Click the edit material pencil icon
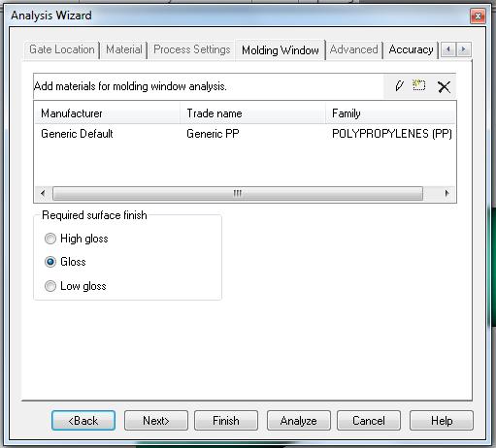Viewport: 496px width, 448px height. (399, 86)
